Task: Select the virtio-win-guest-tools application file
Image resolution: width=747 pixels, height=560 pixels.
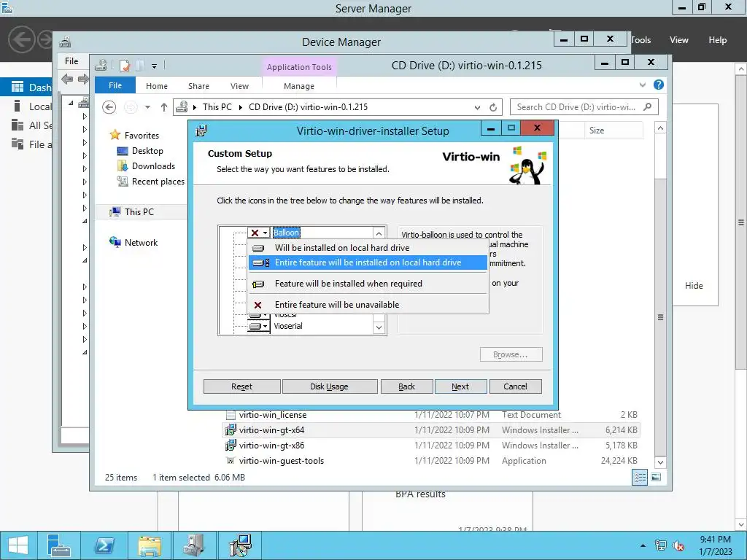Action: (x=431, y=461)
